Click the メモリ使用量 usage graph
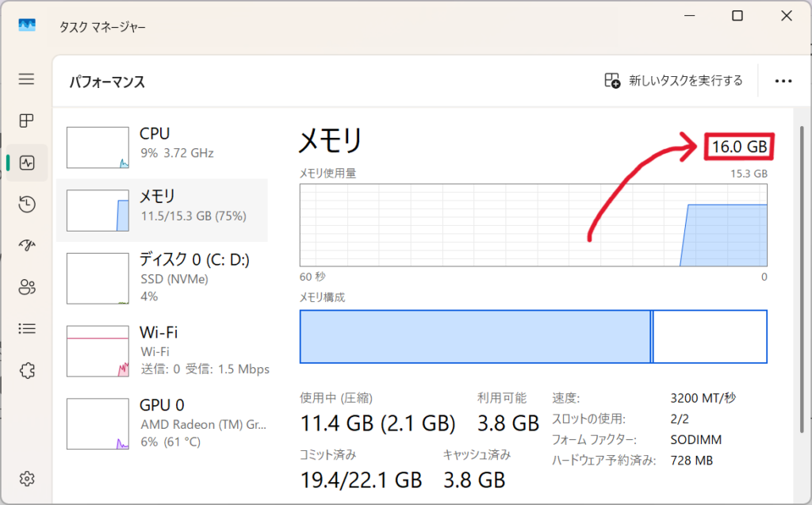812x505 pixels. click(533, 225)
